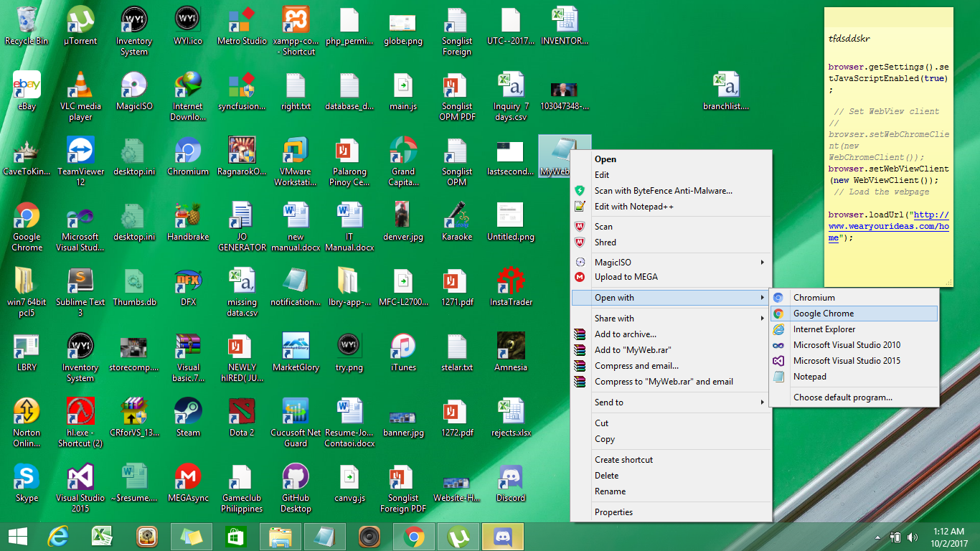Select Scan with ByteFence Anti-Malware
The width and height of the screenshot is (980, 551).
point(671,191)
